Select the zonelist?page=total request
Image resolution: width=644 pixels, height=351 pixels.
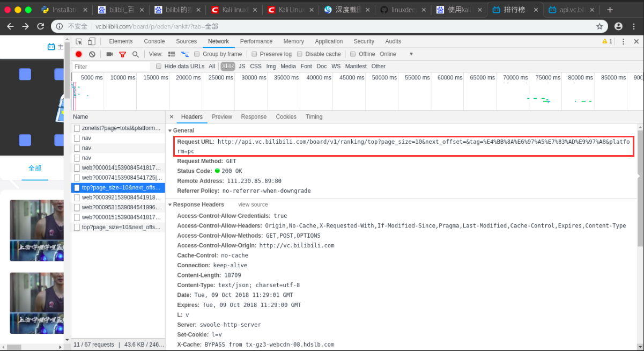(x=118, y=128)
